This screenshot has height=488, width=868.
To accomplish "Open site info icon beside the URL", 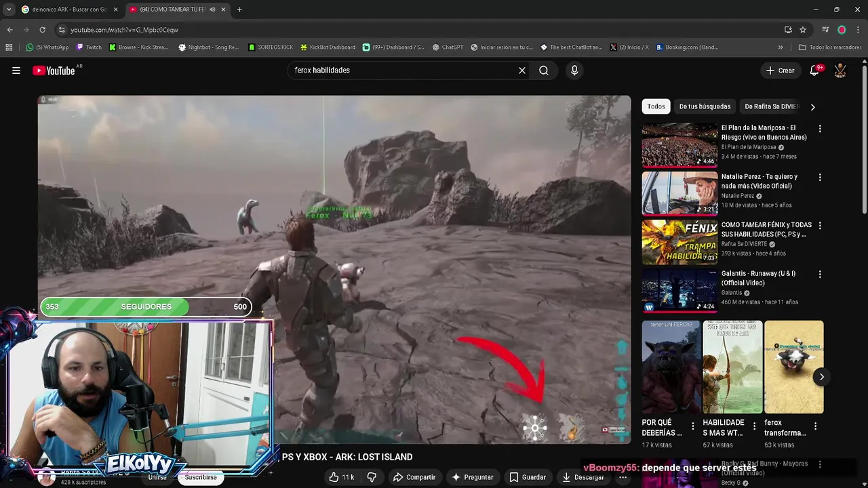I will 62,30.
